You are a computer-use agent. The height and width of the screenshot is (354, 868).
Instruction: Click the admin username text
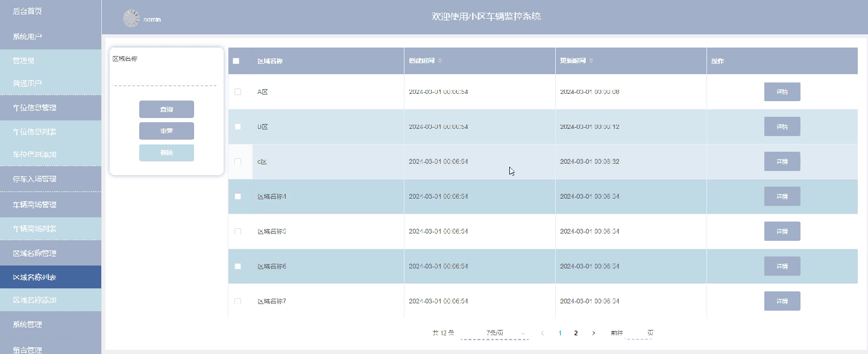coord(152,20)
